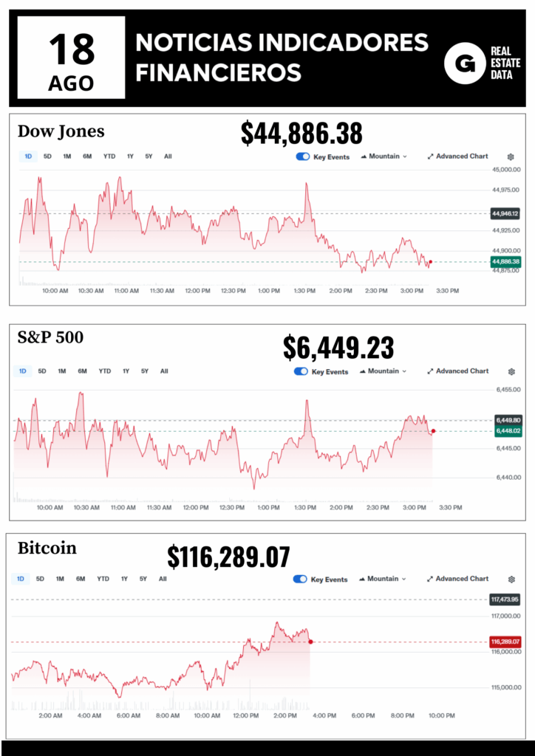The image size is (535, 756).
Task: Select All range on Dow Jones chart
Action: coord(168,157)
